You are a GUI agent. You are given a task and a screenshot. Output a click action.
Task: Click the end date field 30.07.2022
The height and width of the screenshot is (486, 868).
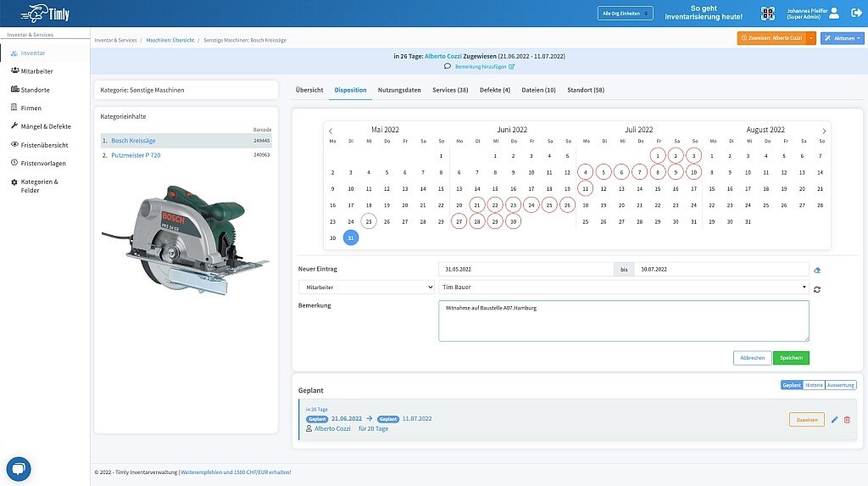click(x=721, y=270)
